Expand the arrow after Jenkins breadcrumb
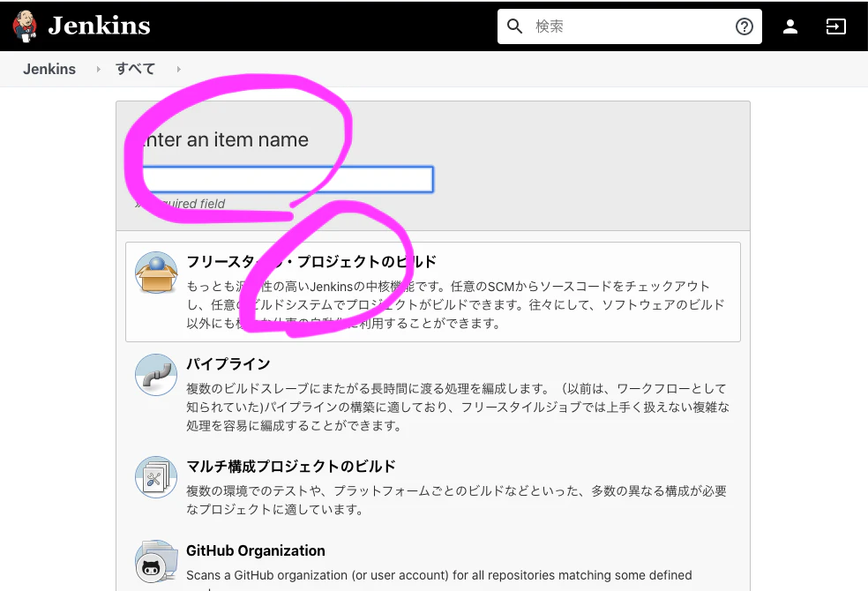The image size is (868, 591). tap(98, 69)
